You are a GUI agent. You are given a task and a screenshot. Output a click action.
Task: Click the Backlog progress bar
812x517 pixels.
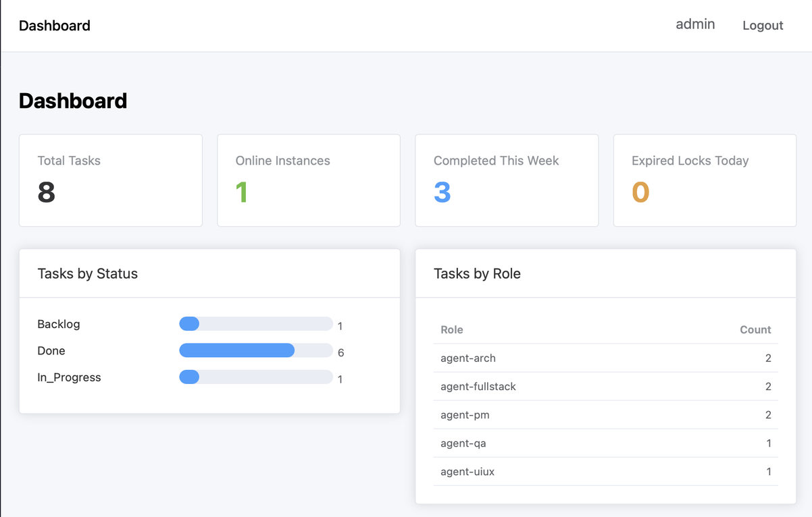point(256,324)
